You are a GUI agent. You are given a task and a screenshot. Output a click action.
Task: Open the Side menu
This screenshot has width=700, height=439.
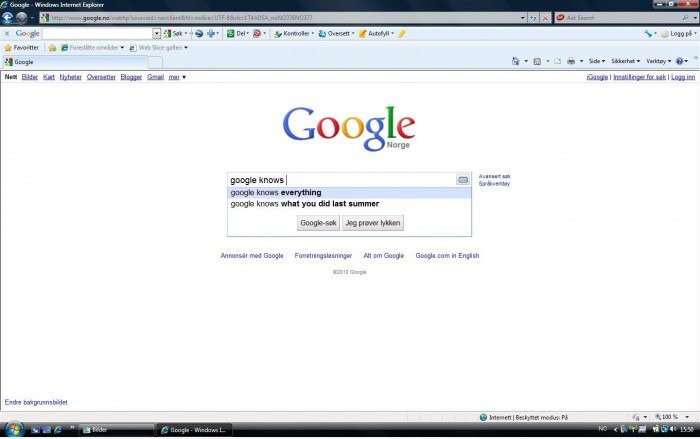click(597, 61)
